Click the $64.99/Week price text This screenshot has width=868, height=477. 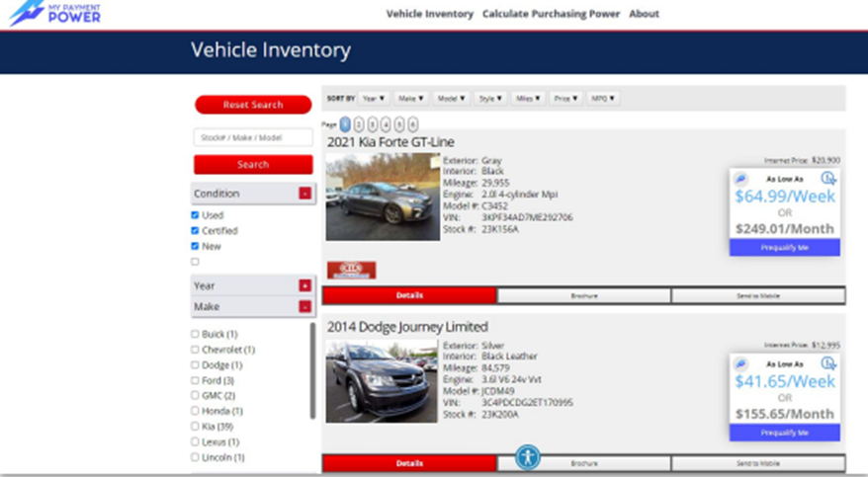pos(784,197)
